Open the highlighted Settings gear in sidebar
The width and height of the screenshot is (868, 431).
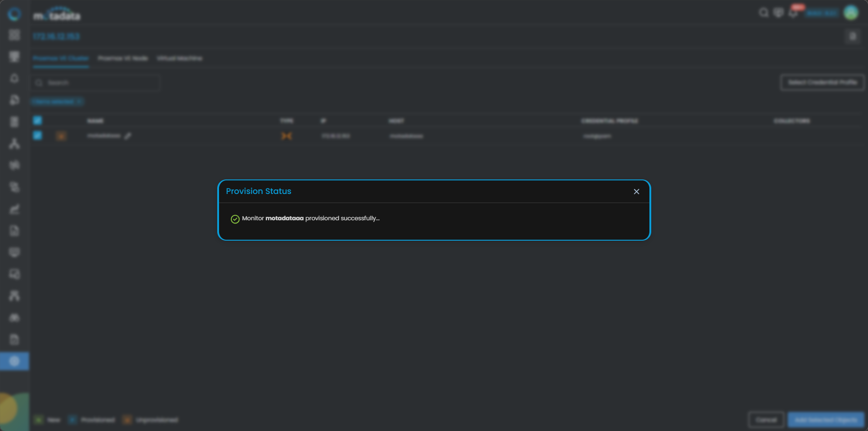(15, 361)
